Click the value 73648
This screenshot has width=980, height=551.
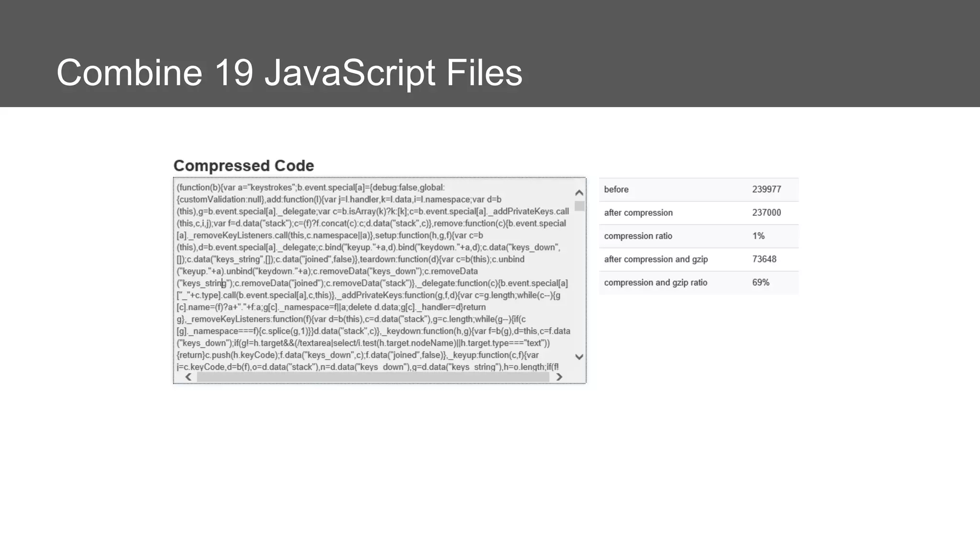(x=764, y=259)
